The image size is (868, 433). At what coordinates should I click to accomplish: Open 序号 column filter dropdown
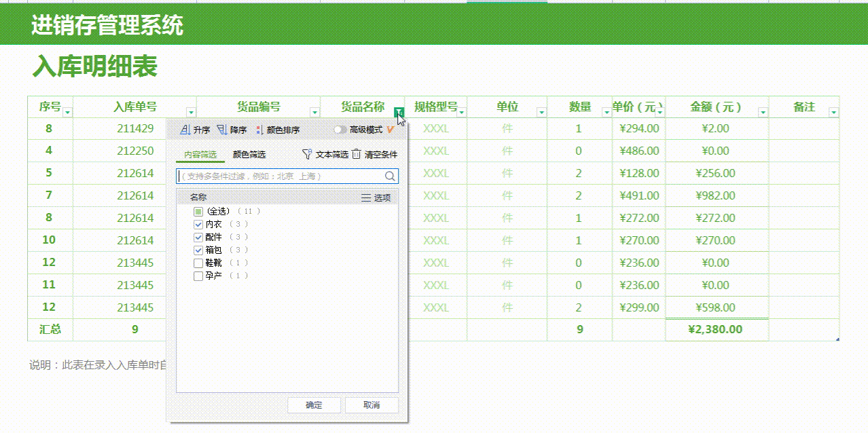pos(67,112)
